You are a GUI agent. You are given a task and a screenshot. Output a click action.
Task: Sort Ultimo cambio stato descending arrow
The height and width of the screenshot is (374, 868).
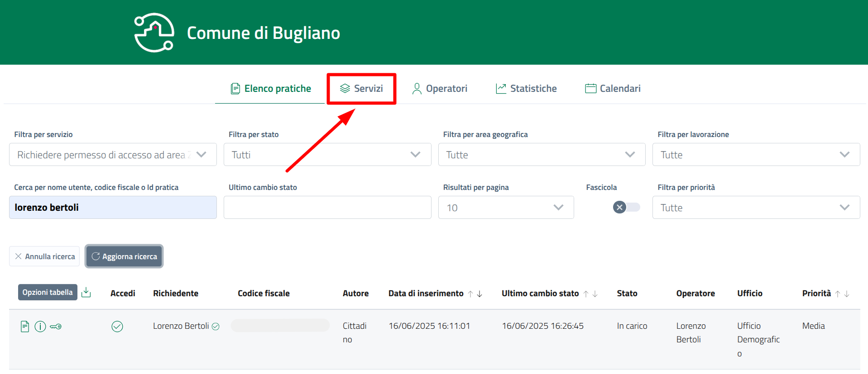(595, 294)
